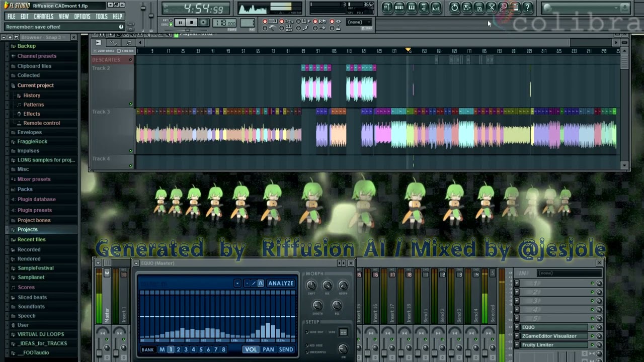Click the playlist music note icon
The image size is (644, 362).
pos(128,43)
